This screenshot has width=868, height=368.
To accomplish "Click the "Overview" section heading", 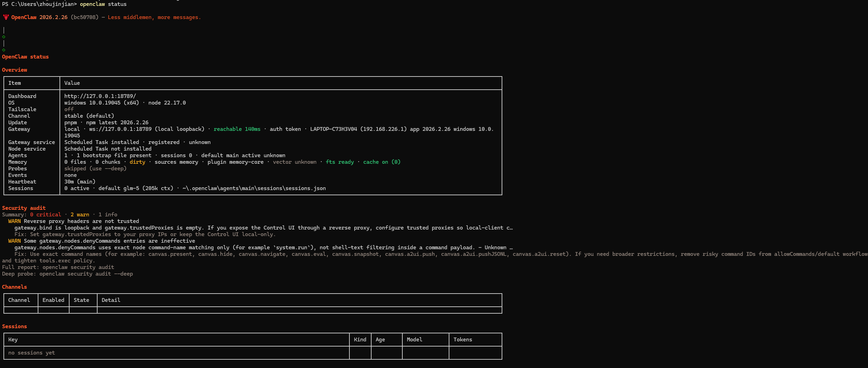I will pyautogui.click(x=15, y=70).
